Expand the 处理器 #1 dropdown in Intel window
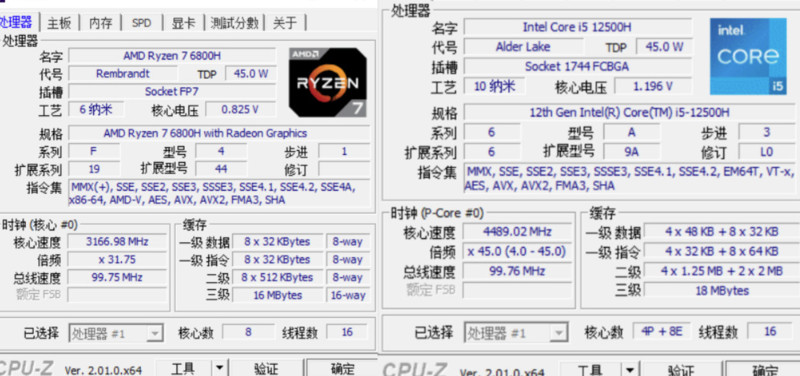The width and height of the screenshot is (800, 376). [x=559, y=334]
